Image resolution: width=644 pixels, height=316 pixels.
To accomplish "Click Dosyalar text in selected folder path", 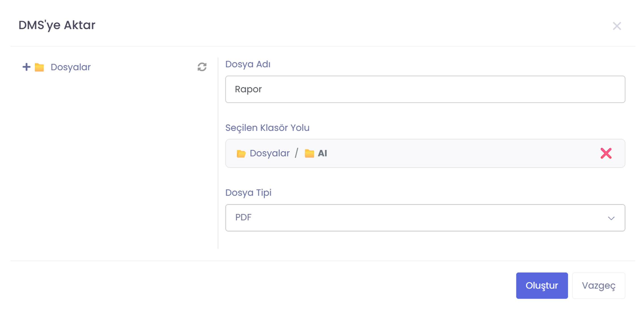I will coord(269,153).
